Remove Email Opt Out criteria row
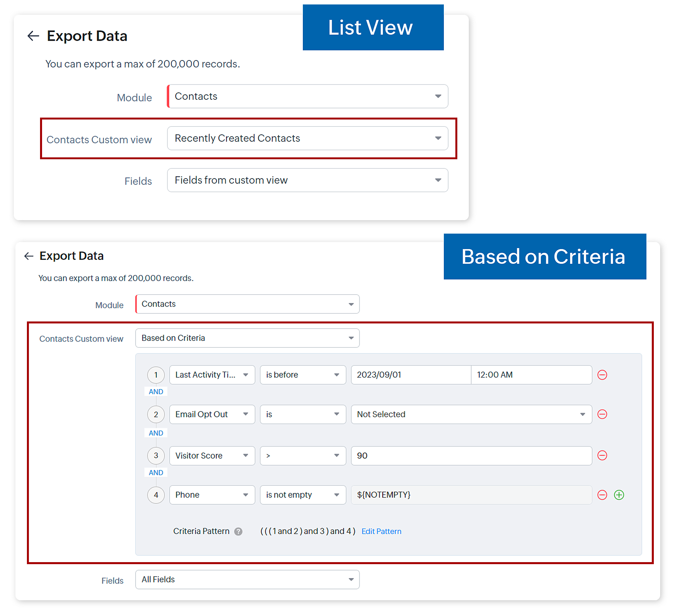The image size is (673, 616). (x=602, y=414)
